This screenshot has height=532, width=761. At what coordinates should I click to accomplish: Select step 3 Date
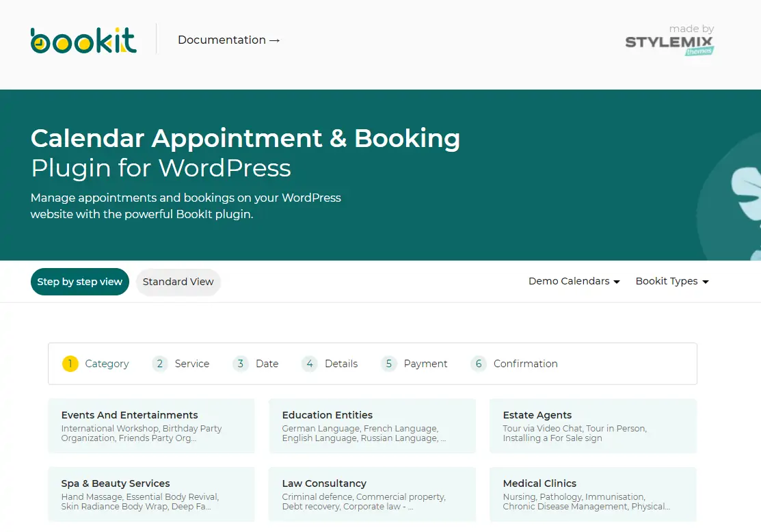(x=255, y=364)
